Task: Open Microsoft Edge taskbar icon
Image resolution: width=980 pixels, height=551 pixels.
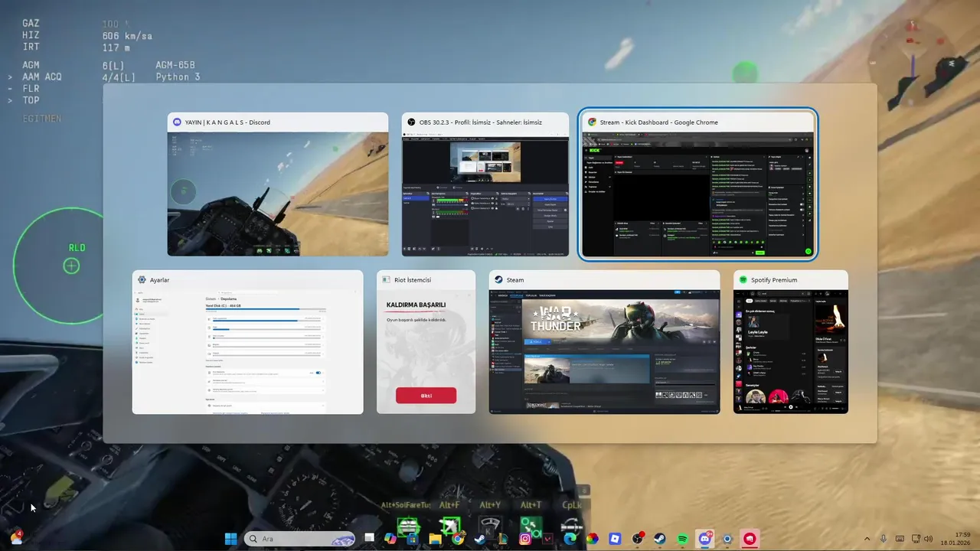Action: 570,539
